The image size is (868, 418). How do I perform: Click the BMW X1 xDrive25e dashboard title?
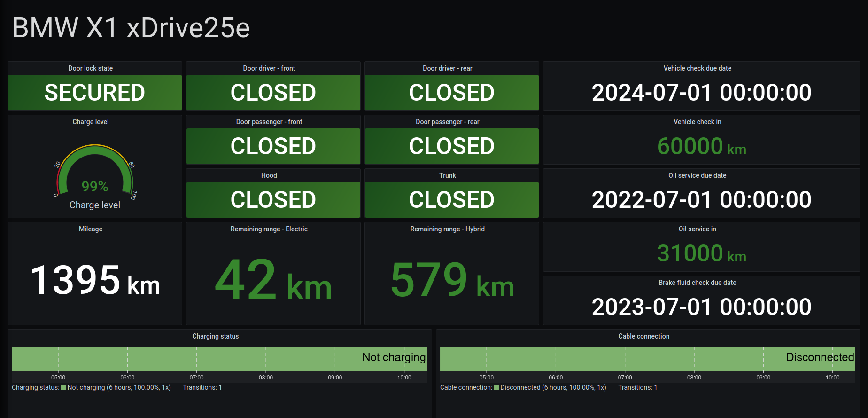click(x=131, y=28)
